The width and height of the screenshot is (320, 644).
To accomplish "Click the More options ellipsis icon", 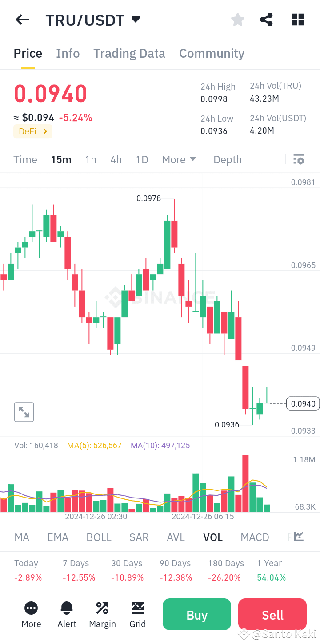I will [31, 608].
